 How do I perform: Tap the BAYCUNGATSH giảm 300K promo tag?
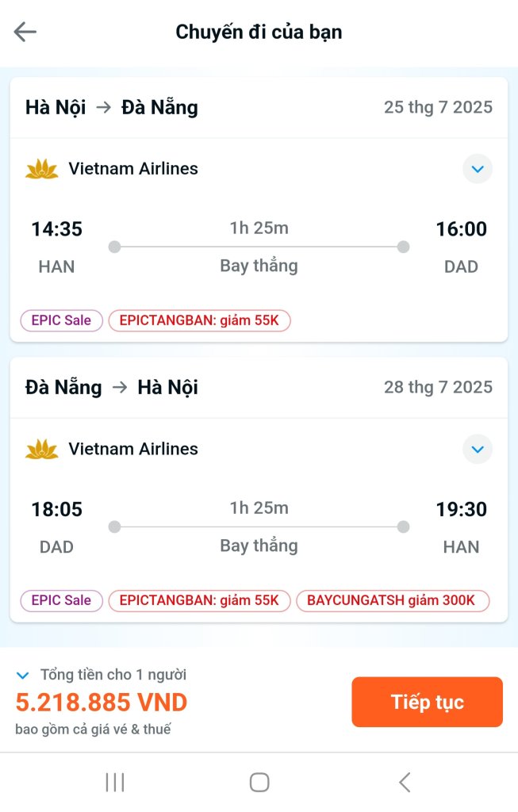click(x=393, y=600)
